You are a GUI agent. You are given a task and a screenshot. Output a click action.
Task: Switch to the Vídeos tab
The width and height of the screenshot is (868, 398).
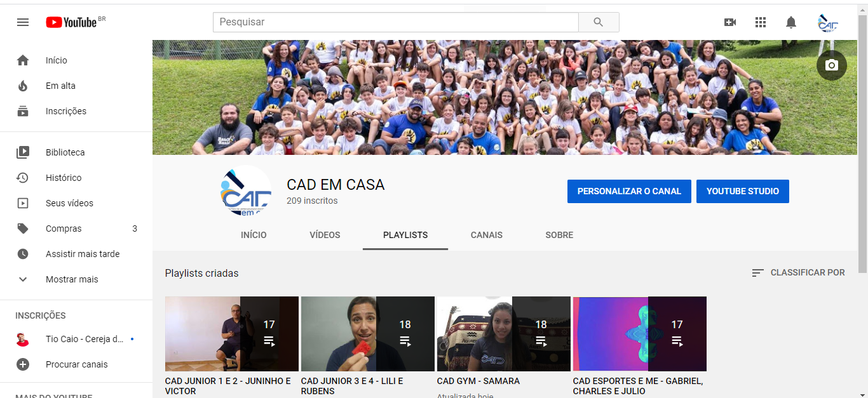click(x=325, y=235)
